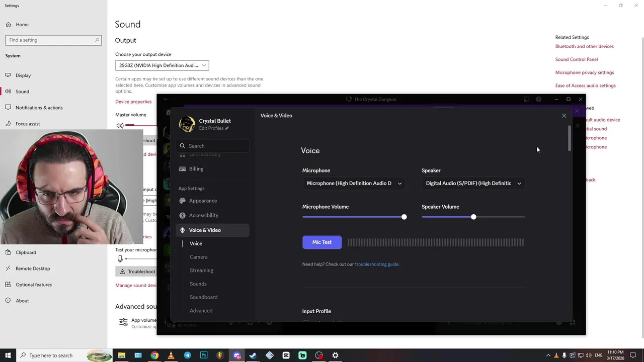Start the Mic Test

click(x=322, y=242)
